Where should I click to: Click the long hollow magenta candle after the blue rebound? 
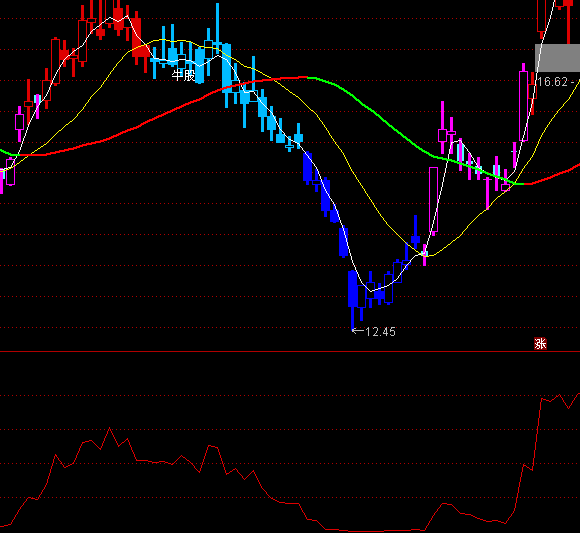(434, 200)
